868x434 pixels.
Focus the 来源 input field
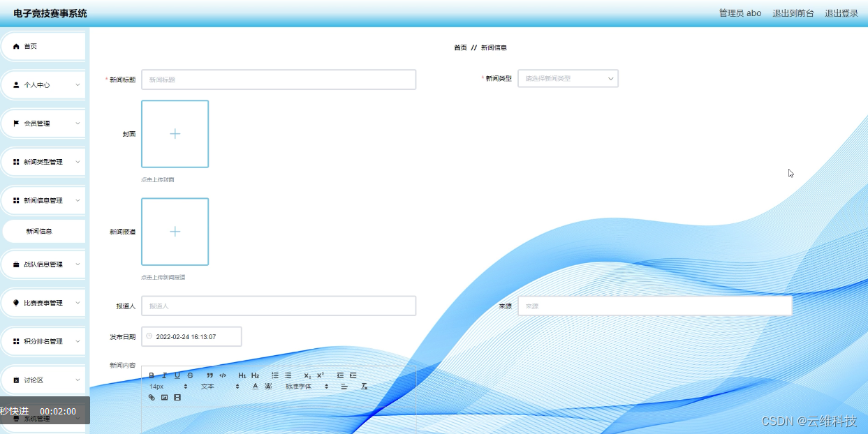[x=655, y=306]
